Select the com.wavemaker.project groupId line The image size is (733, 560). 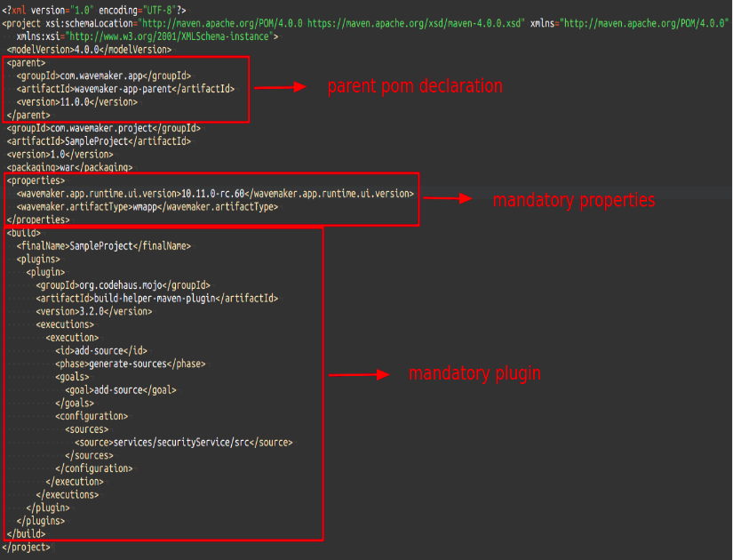[x=103, y=128]
